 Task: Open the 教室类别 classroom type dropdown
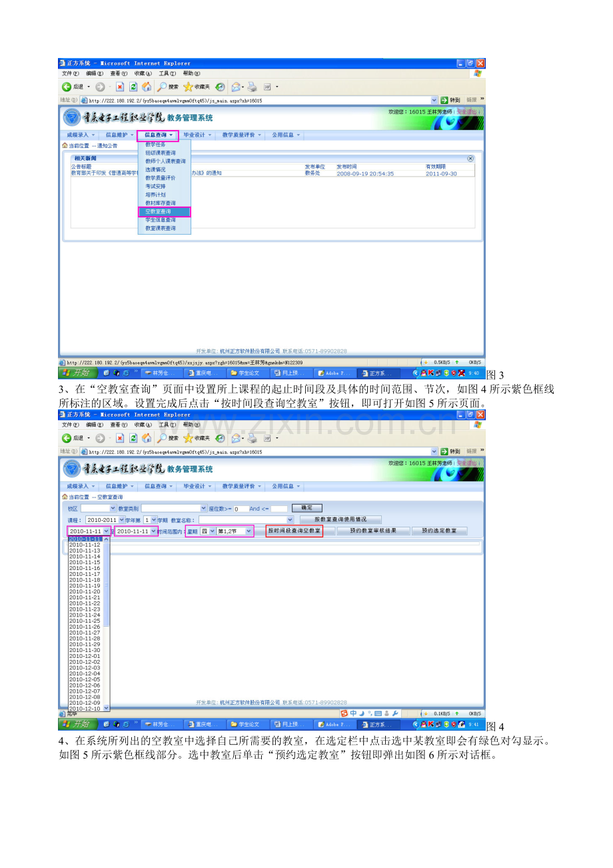click(x=203, y=509)
